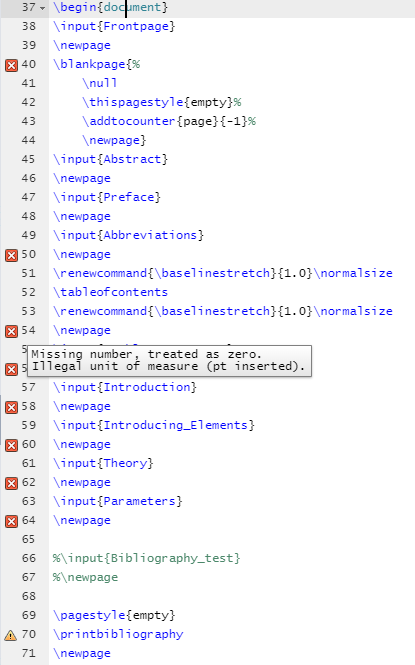Screen dimensions: 415x665
Task: Click the warning triangle on line 70
Action: pos(11,635)
